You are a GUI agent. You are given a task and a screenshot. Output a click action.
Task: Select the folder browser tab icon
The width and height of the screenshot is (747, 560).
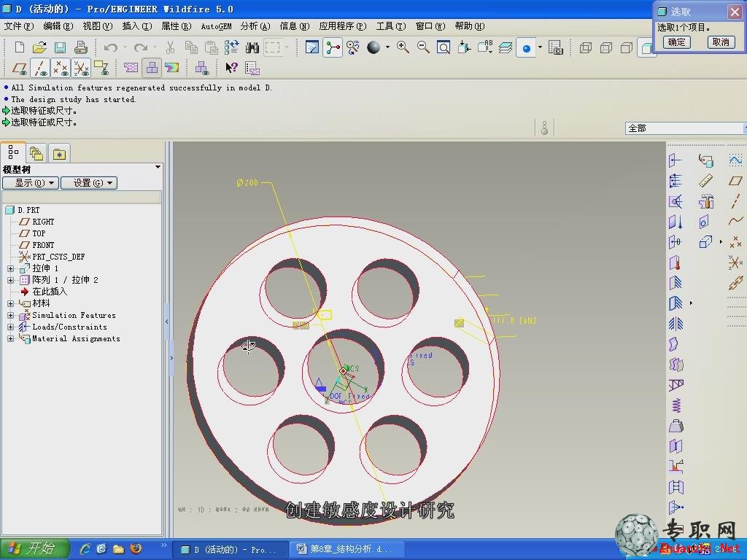36,153
